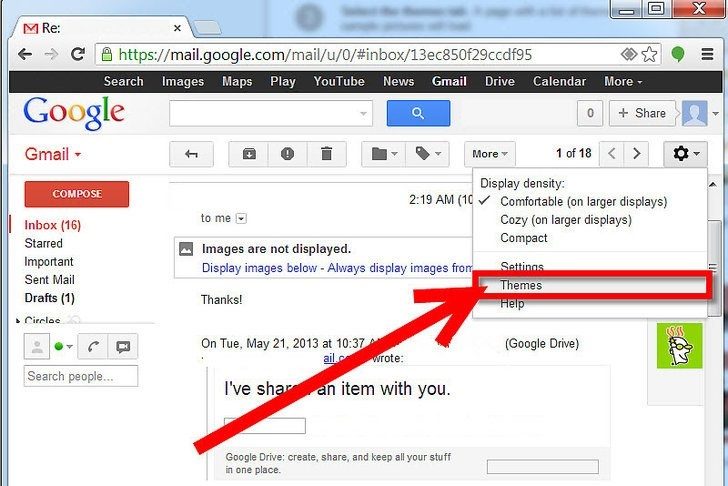This screenshot has height=486, width=728.
Task: Click the reply arrow toolbar button
Action: [192, 154]
